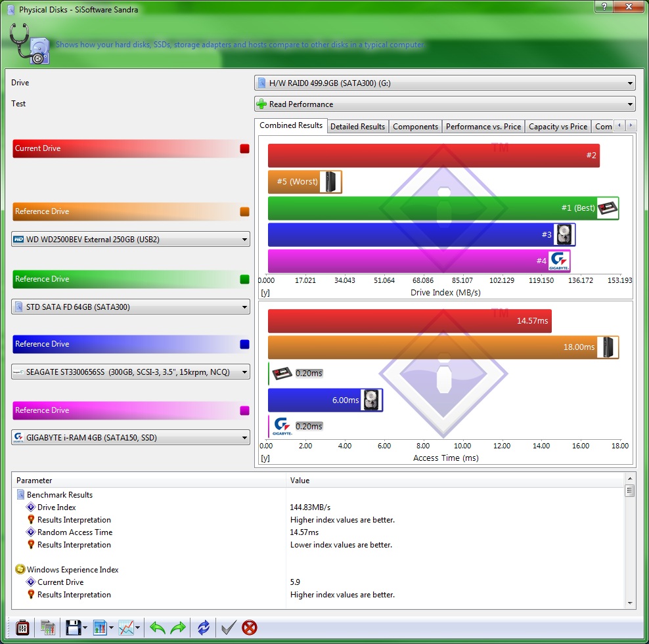Open the options settings icon in bottom toolbar
Screen dimensions: 649x644
pyautogui.click(x=22, y=628)
